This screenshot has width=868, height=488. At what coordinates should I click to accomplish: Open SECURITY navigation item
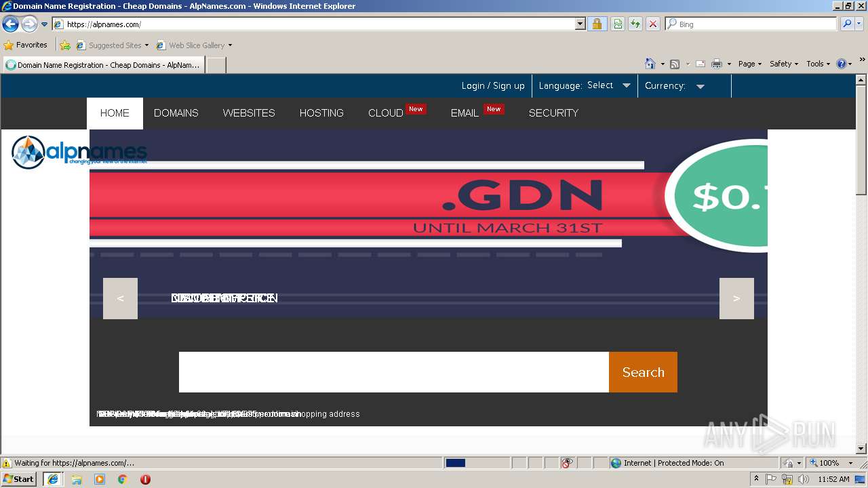(x=553, y=113)
